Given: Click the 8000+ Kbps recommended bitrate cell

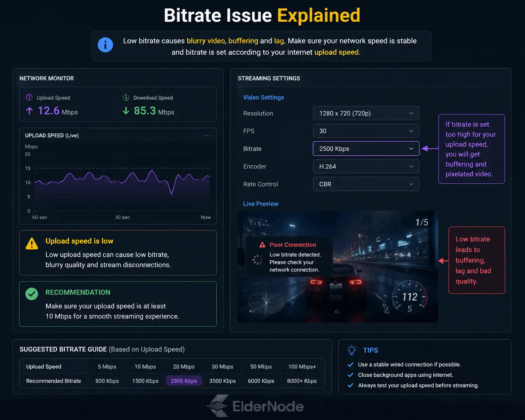Looking at the screenshot, I should coord(302,381).
